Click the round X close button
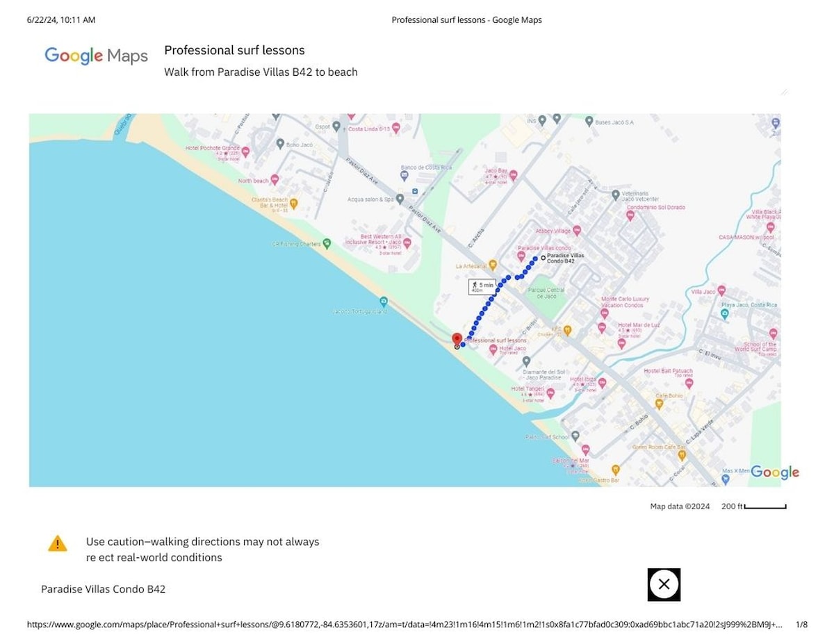 (664, 584)
